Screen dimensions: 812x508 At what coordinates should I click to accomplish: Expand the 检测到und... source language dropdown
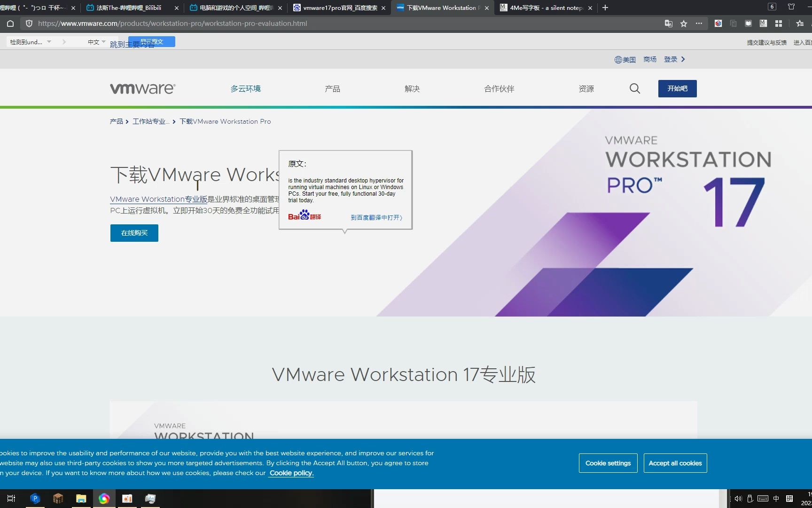point(31,42)
